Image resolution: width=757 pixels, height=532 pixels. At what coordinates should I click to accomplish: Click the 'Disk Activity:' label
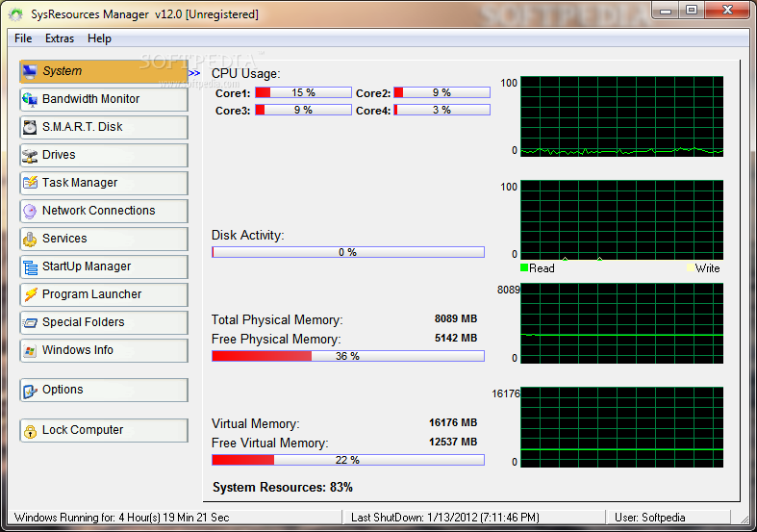[x=247, y=235]
